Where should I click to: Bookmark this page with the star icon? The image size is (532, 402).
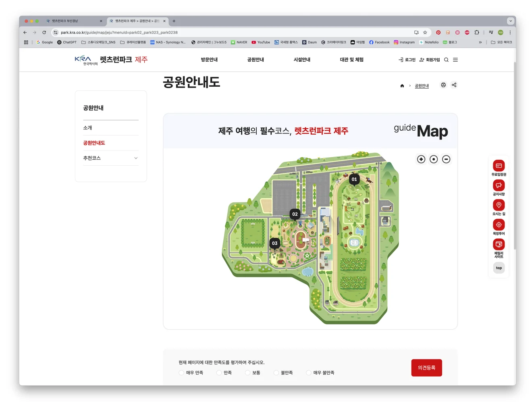[x=425, y=32]
